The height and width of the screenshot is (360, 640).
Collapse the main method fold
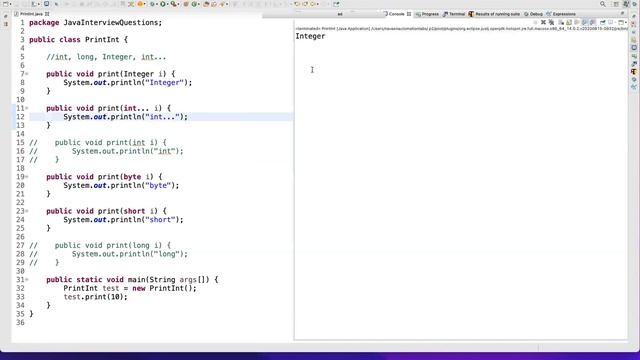(x=27, y=280)
